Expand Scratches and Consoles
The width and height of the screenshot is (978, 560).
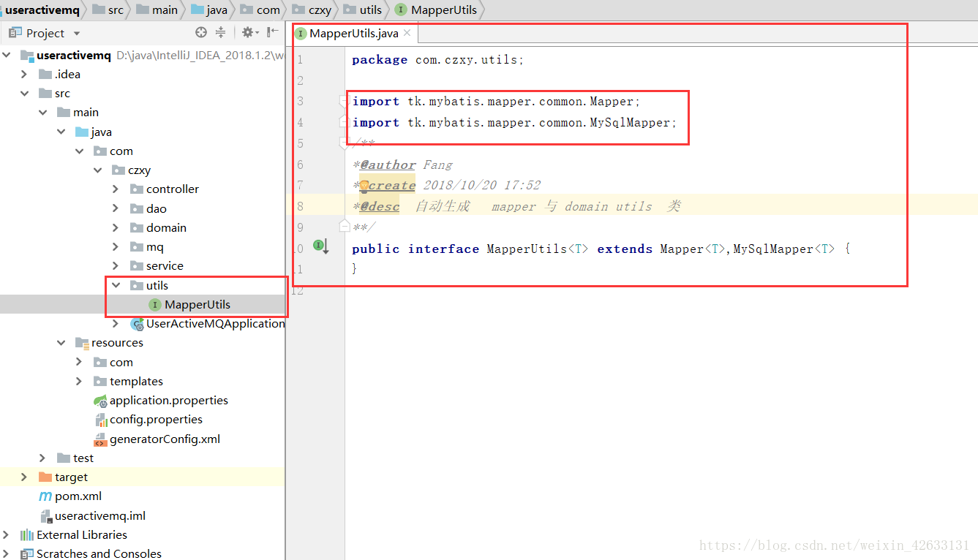click(7, 553)
